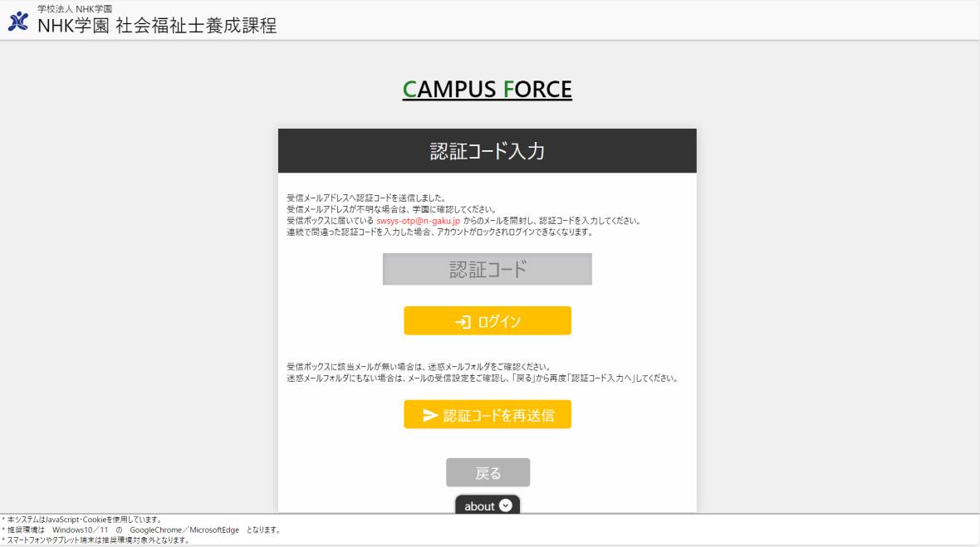Click the JavaScript・Cookie notice line
The height and width of the screenshot is (547, 980).
83,520
